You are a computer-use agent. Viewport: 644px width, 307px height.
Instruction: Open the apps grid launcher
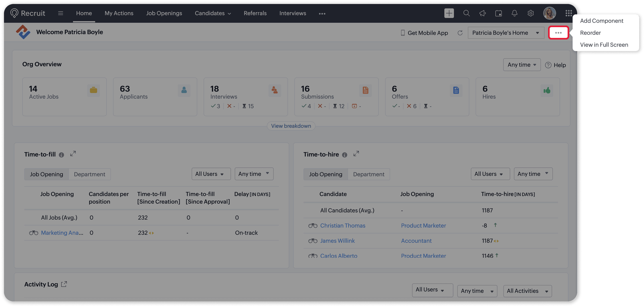pos(568,13)
